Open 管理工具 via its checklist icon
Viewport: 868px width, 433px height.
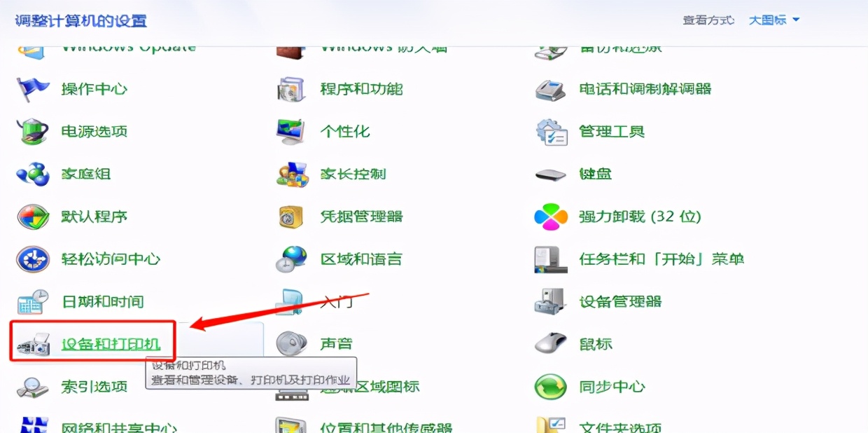[x=550, y=132]
